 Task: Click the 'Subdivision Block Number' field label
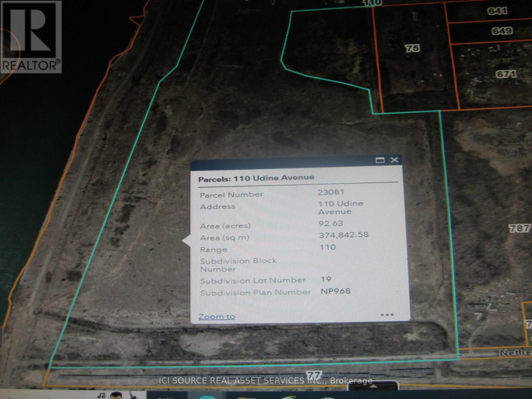238,265
